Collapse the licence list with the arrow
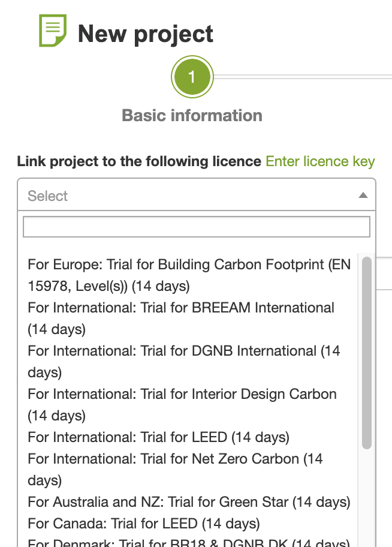Image resolution: width=392 pixels, height=547 pixels. [x=363, y=196]
